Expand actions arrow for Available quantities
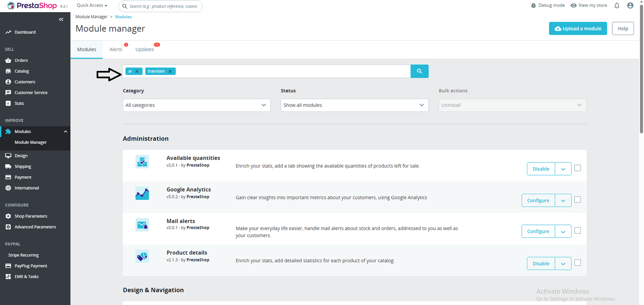 coord(563,169)
